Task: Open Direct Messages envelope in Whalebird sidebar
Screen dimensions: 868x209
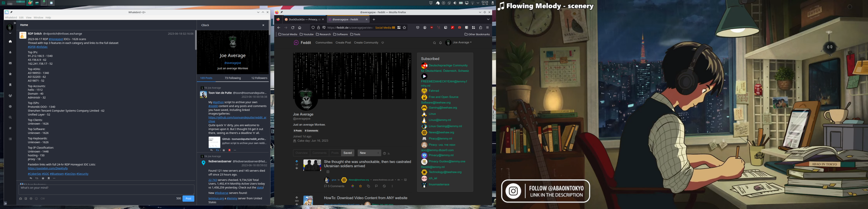Action: coord(10,63)
